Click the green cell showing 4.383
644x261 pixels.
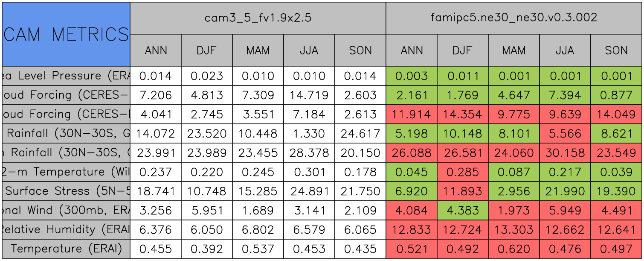coord(463,210)
